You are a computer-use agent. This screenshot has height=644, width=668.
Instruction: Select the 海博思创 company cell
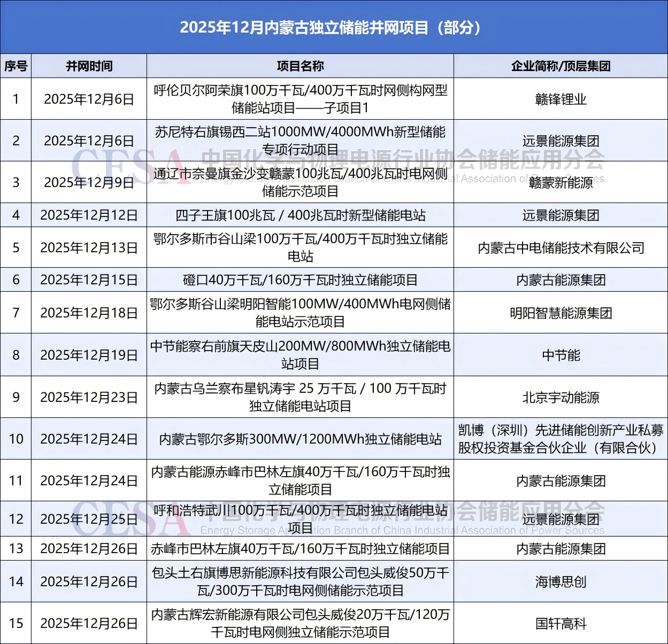[560, 582]
